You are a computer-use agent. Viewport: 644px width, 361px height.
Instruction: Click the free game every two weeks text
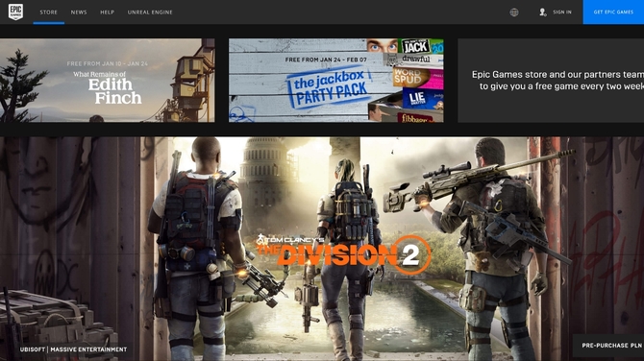(557, 81)
